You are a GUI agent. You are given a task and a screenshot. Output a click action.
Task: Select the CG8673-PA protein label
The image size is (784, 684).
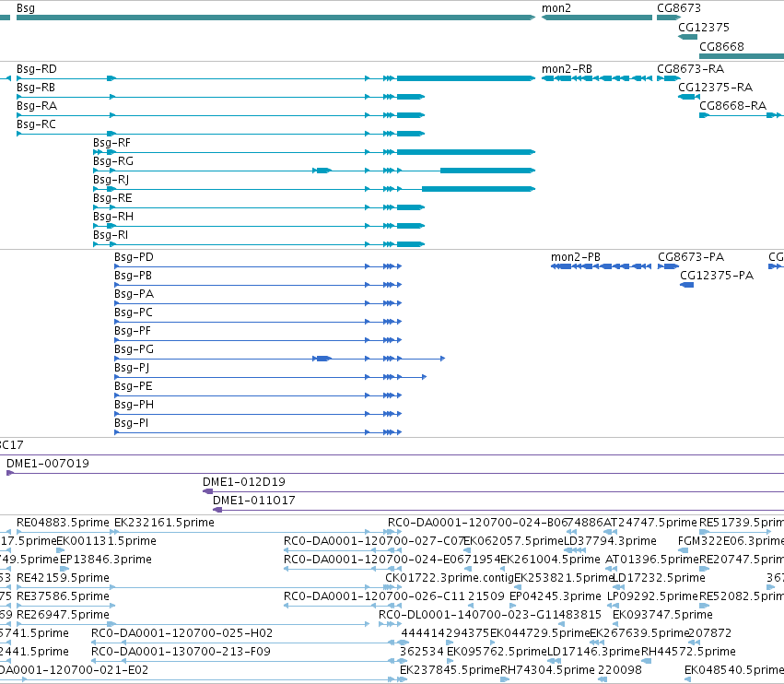691,257
